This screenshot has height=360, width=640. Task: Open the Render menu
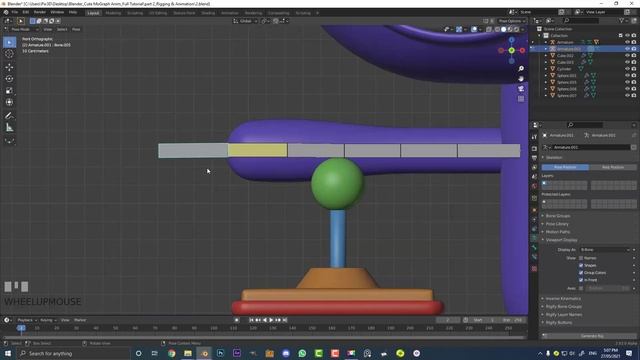click(40, 12)
